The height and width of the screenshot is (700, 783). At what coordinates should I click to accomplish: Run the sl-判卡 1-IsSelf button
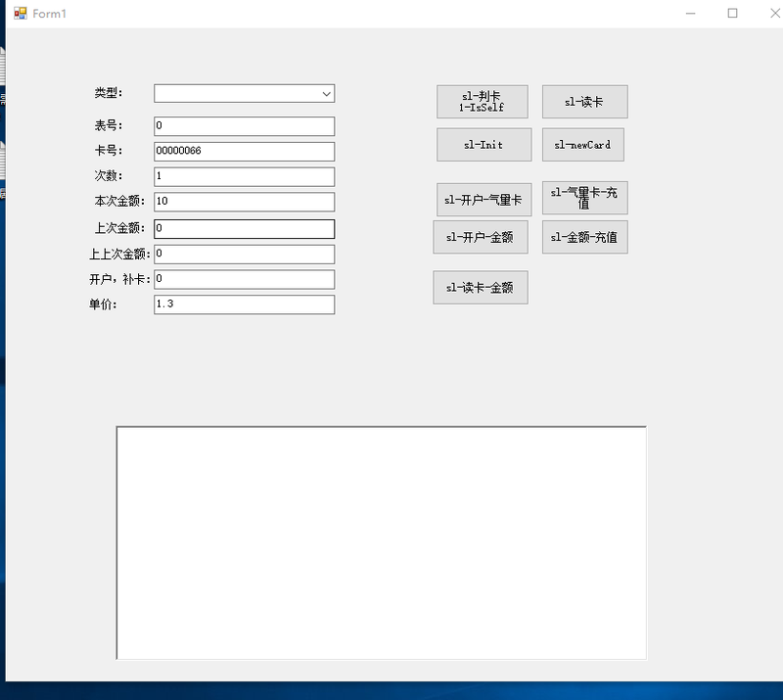(x=482, y=102)
